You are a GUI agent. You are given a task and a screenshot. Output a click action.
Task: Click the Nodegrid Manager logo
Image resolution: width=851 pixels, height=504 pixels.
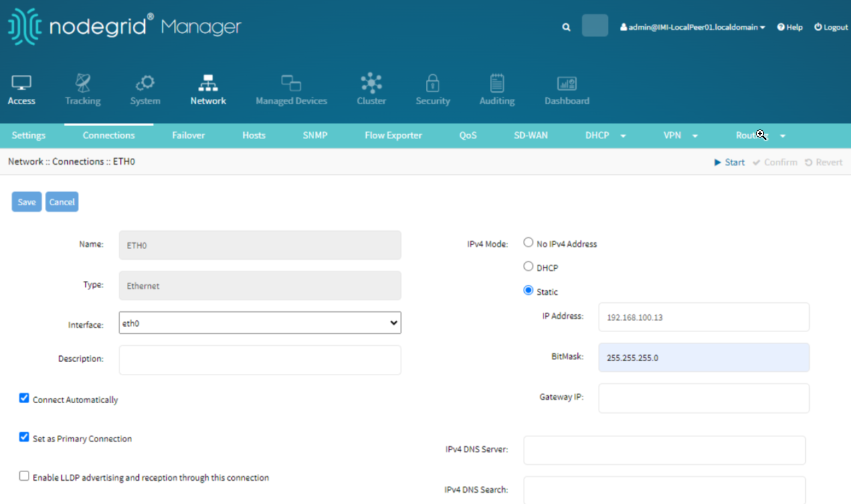click(x=124, y=27)
